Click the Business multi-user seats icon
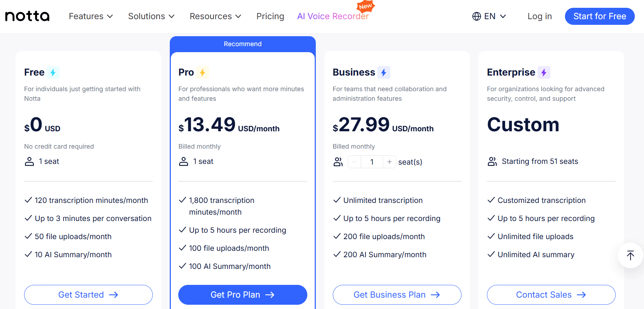Screen dimensions: 644x309 point(338,162)
